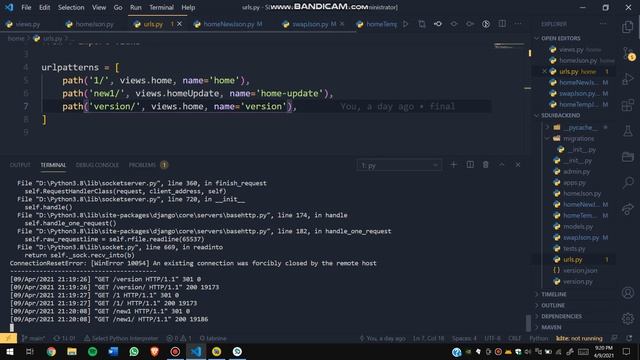Switch to the PROBLEMS tab
This screenshot has height=360, width=640.
[x=142, y=165]
